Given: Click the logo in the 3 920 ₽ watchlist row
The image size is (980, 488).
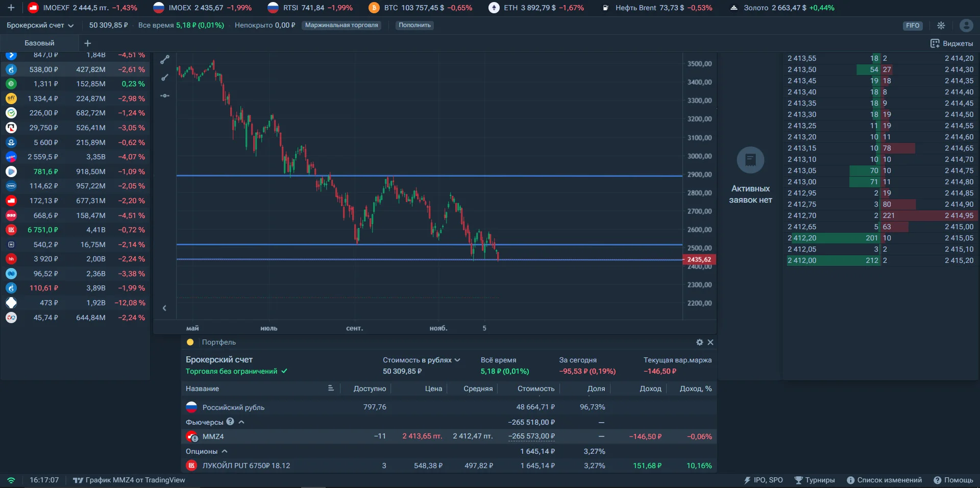Looking at the screenshot, I should point(11,259).
